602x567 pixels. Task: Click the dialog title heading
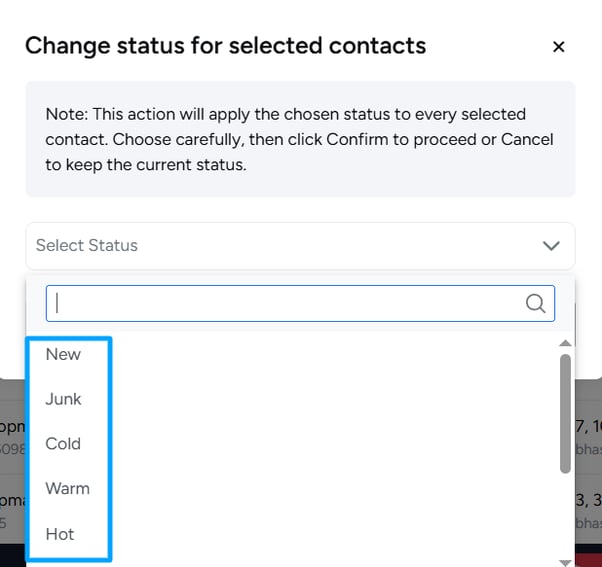pyautogui.click(x=225, y=46)
